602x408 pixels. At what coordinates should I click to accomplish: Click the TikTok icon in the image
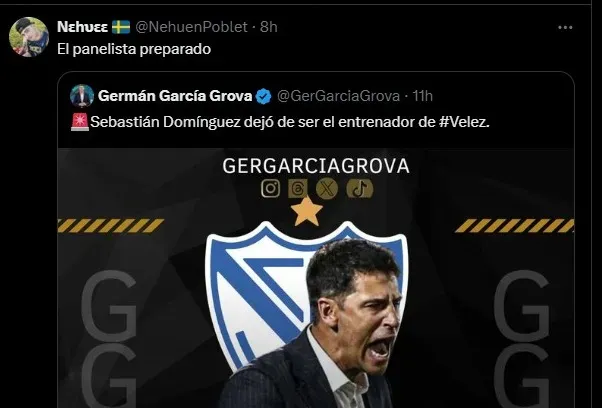tap(360, 188)
